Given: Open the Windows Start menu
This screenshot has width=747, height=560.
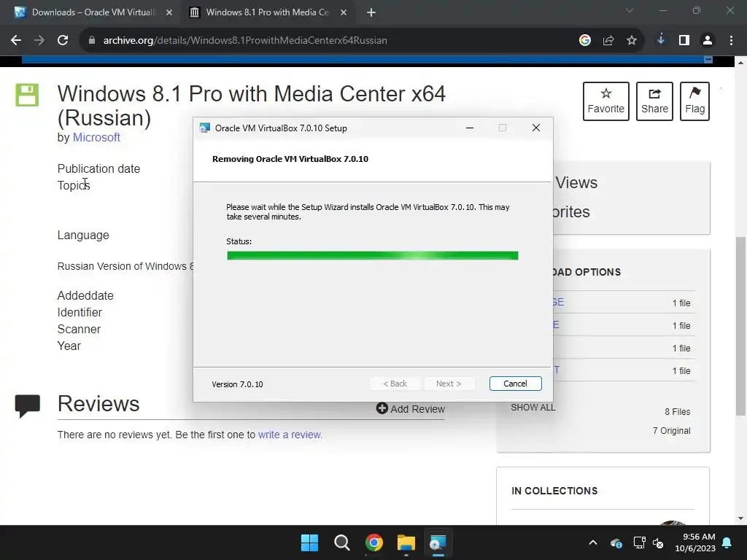Looking at the screenshot, I should 309,542.
